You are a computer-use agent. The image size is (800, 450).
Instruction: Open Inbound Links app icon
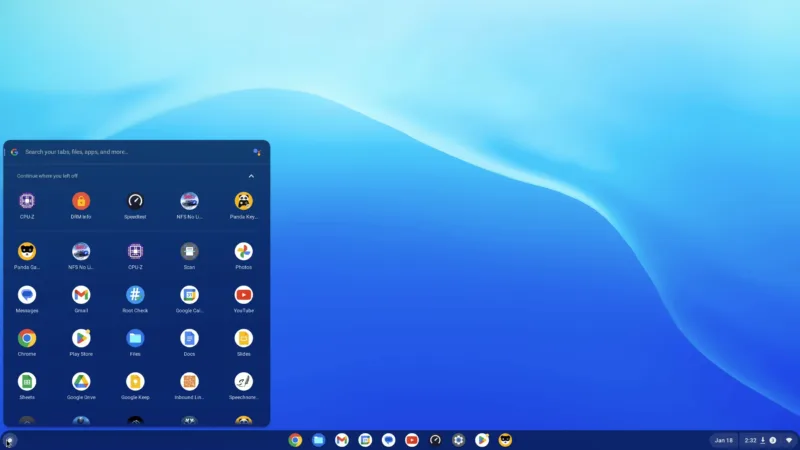pos(189,381)
